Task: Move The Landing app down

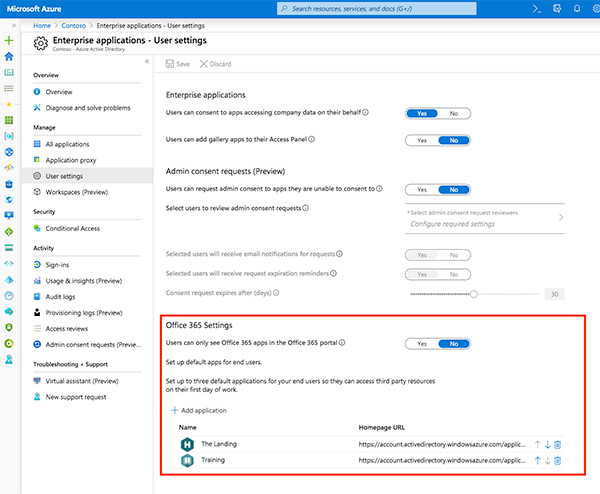Action: [548, 444]
